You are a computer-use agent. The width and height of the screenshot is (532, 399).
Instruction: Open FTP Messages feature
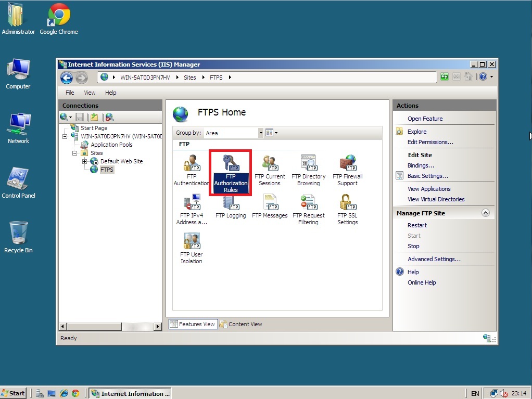pos(270,206)
